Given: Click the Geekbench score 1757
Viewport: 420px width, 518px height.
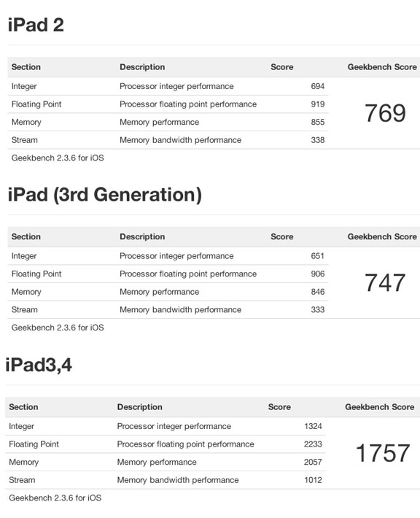Looking at the screenshot, I should point(383,453).
